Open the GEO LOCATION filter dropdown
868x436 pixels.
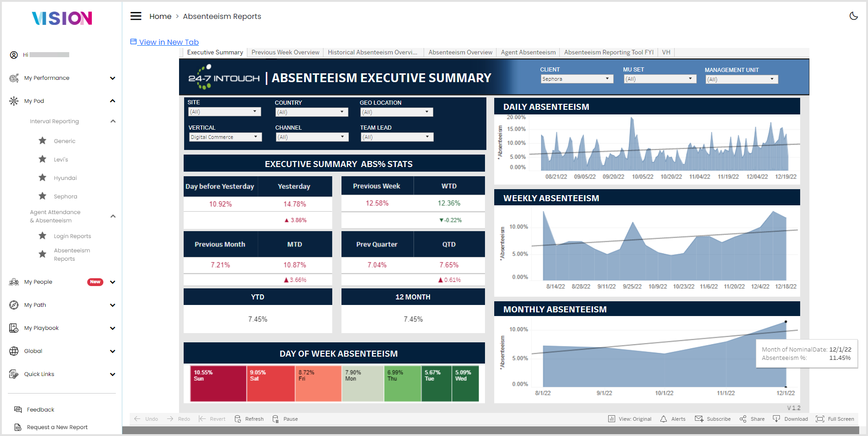coord(396,112)
